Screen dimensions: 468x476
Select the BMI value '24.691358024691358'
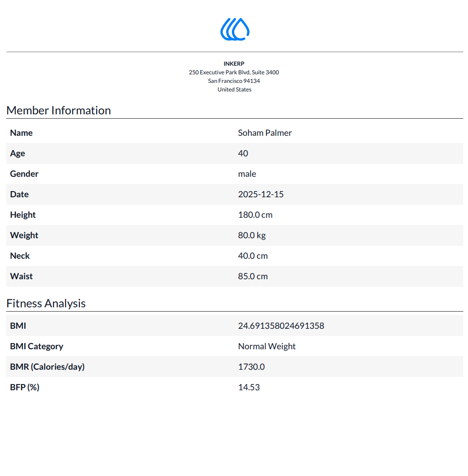(x=281, y=326)
